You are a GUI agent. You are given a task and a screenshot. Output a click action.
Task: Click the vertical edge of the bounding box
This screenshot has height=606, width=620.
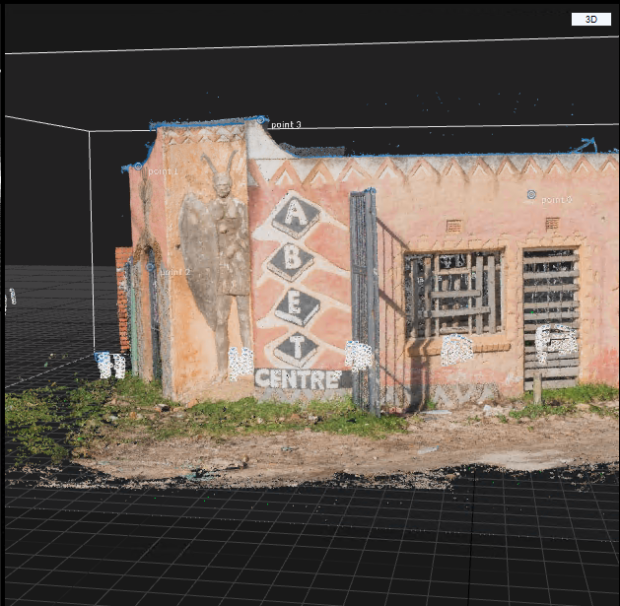(x=91, y=240)
